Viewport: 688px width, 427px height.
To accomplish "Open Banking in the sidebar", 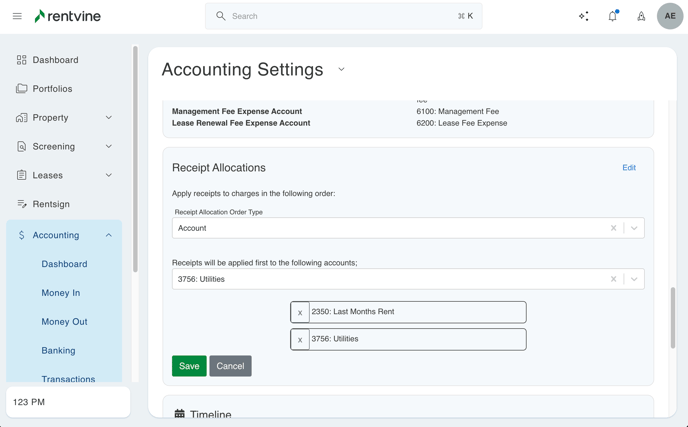I will [x=58, y=351].
